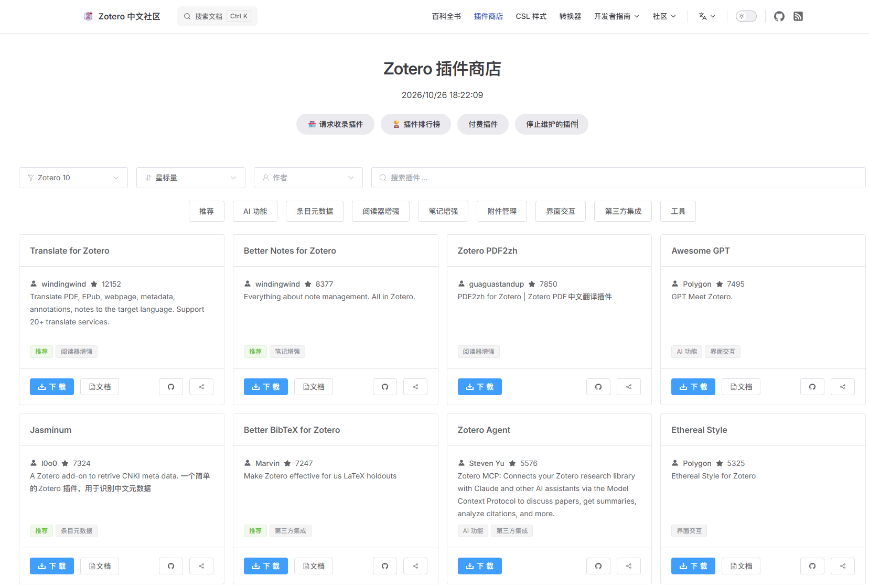Click the 搜索插件 search field

pyautogui.click(x=618, y=178)
